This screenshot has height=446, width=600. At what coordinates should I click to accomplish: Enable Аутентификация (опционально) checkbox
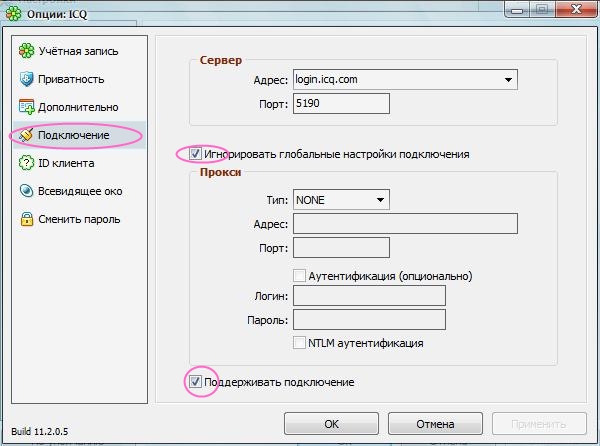(x=299, y=276)
